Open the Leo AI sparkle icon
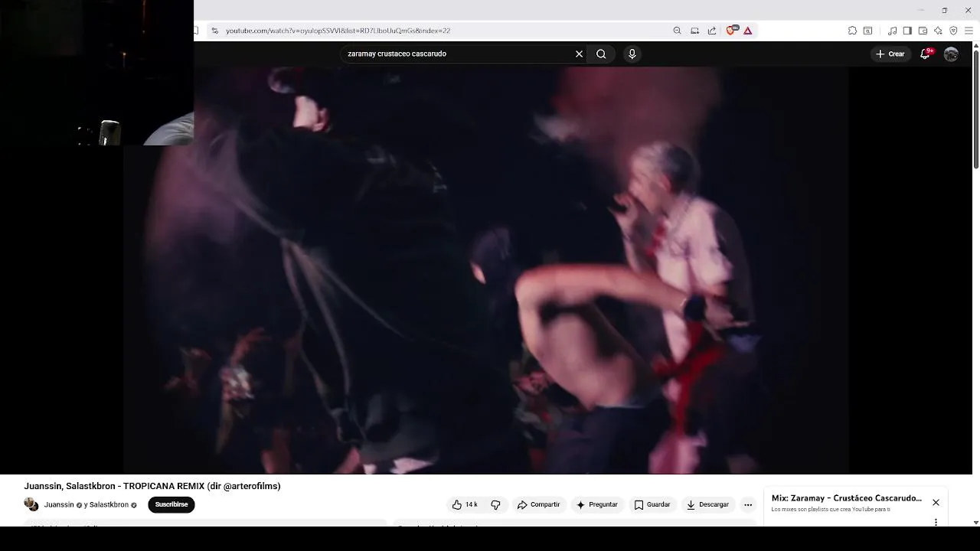This screenshot has height=551, width=980. [938, 31]
